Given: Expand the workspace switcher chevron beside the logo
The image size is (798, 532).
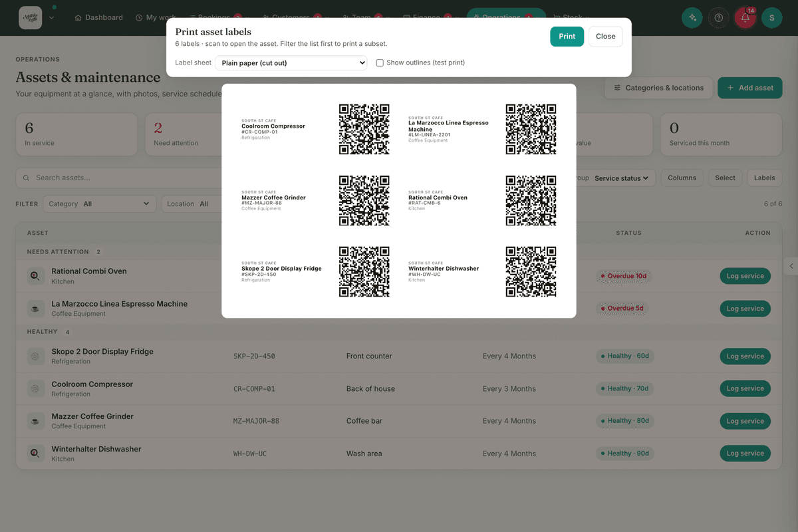Looking at the screenshot, I should coord(52,18).
